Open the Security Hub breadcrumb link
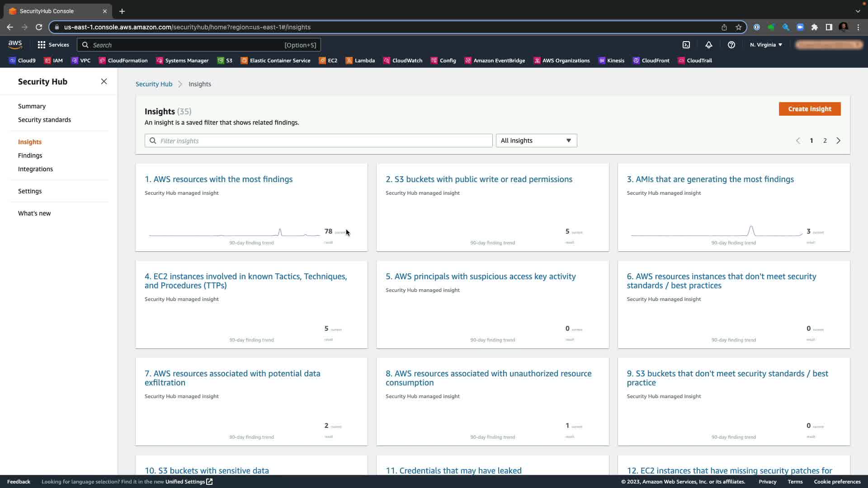 pyautogui.click(x=154, y=84)
